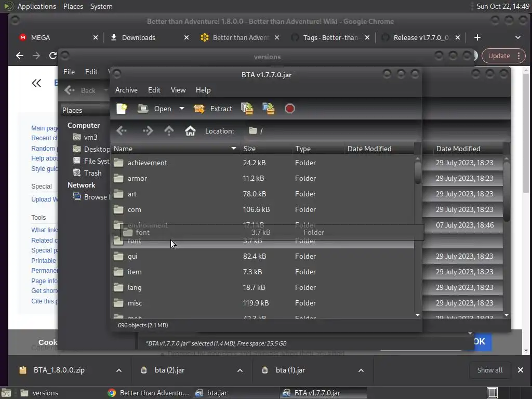Open File System in Places sidebar

tap(91, 161)
